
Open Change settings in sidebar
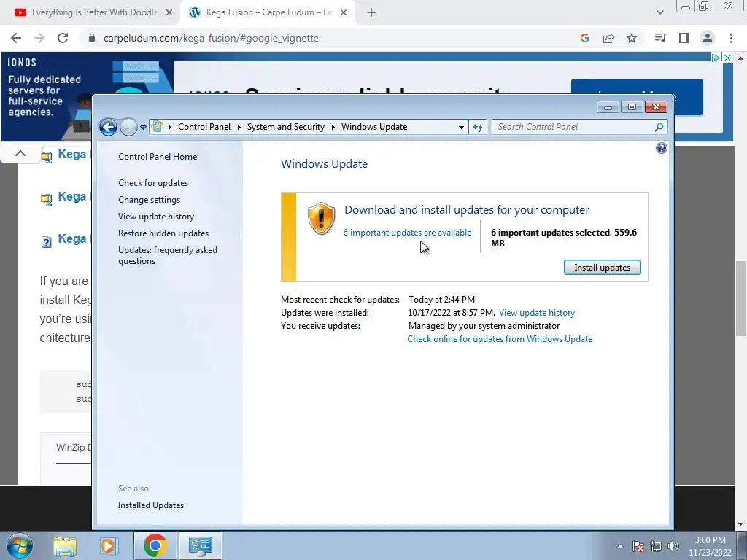[149, 200]
